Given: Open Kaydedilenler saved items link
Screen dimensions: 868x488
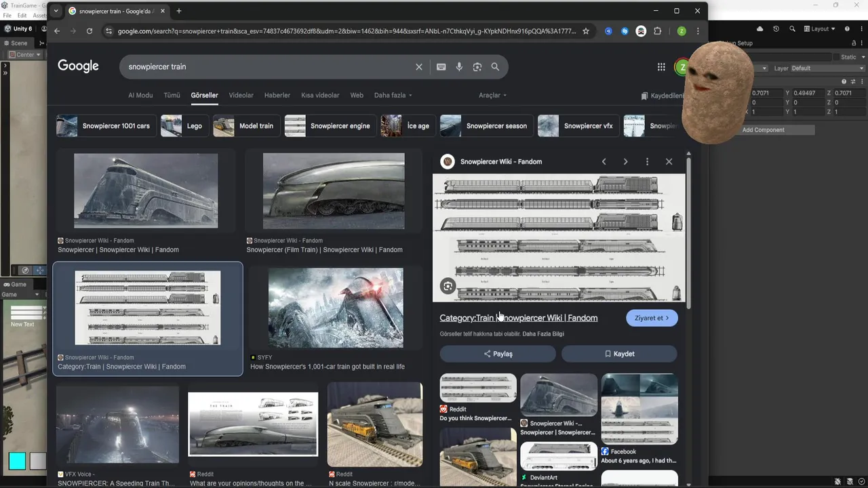Looking at the screenshot, I should 662,96.
